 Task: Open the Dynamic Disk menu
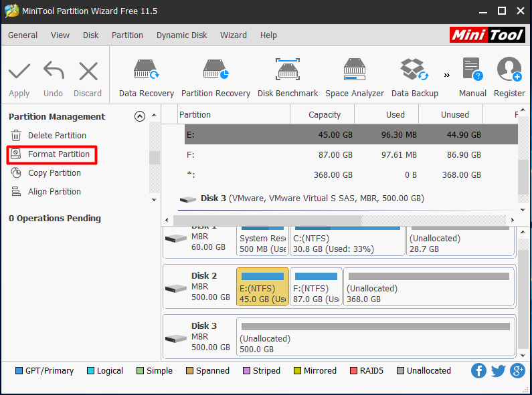pos(181,35)
